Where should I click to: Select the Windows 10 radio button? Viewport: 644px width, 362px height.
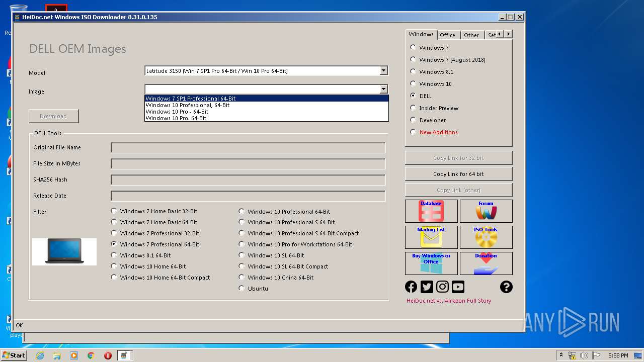(413, 83)
